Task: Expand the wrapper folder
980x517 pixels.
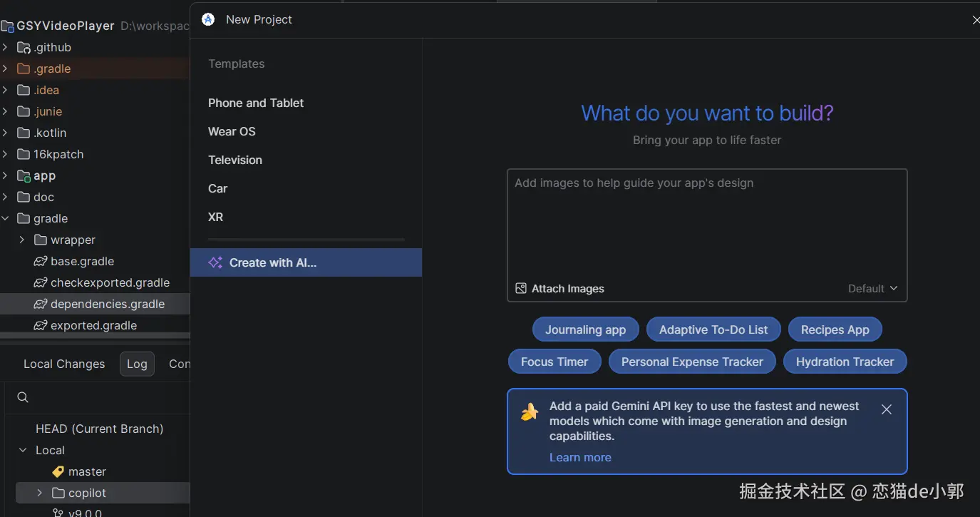Action: coord(22,240)
